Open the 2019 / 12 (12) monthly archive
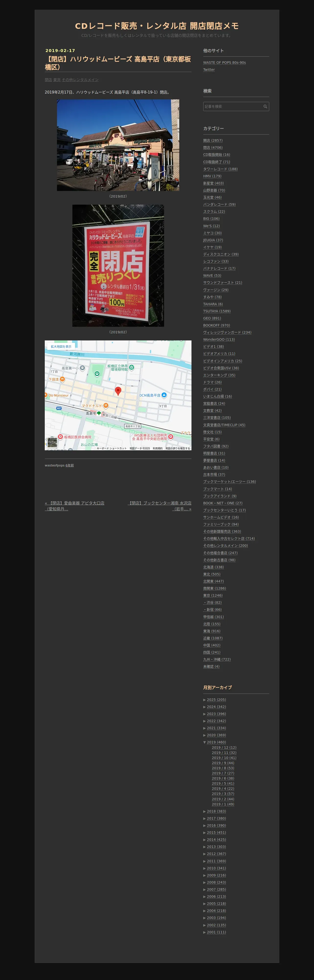This screenshot has width=314, height=980. click(224, 748)
